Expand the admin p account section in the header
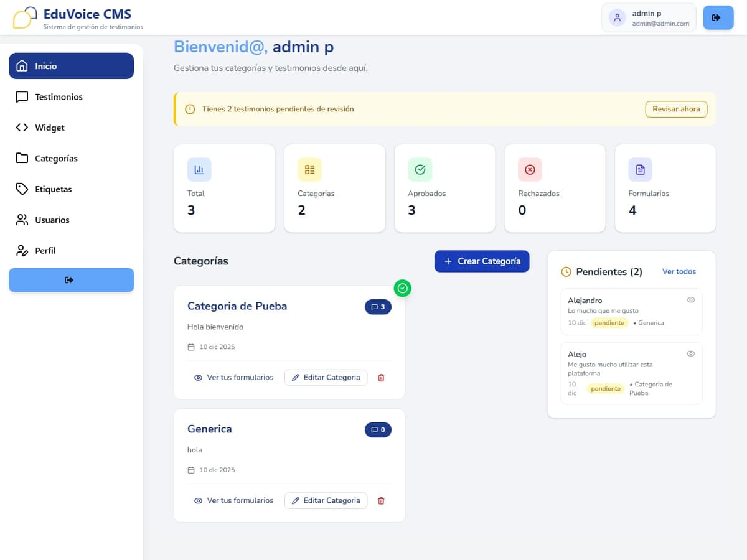This screenshot has width=747, height=560. point(649,17)
